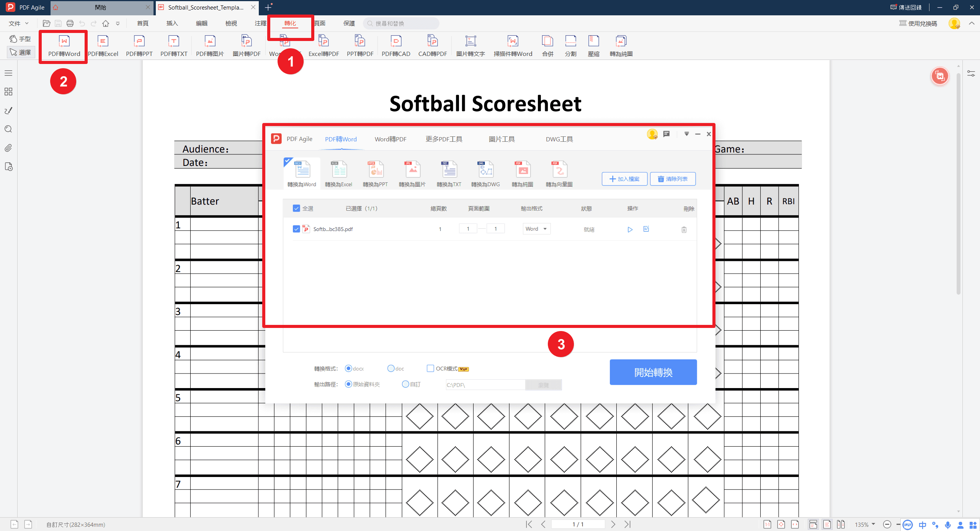Click the print icon in quick toolbar
Image resolution: width=980 pixels, height=531 pixels.
(x=70, y=23)
